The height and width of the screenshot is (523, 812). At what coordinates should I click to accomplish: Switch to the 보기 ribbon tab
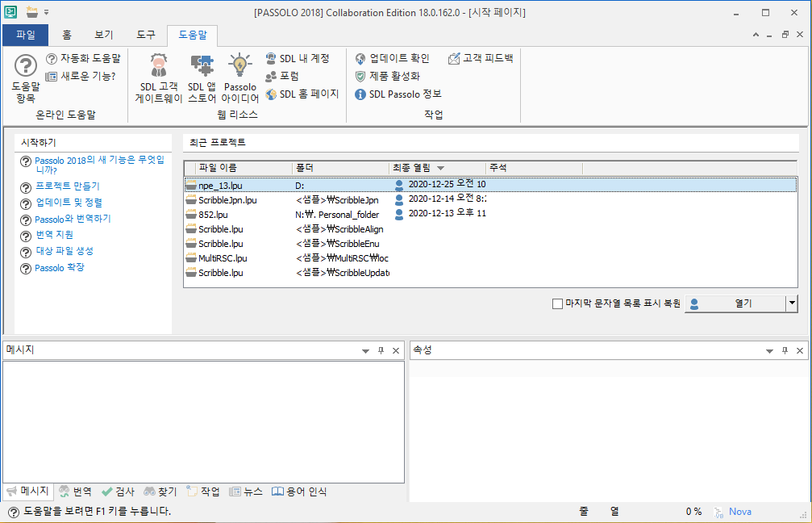click(103, 35)
